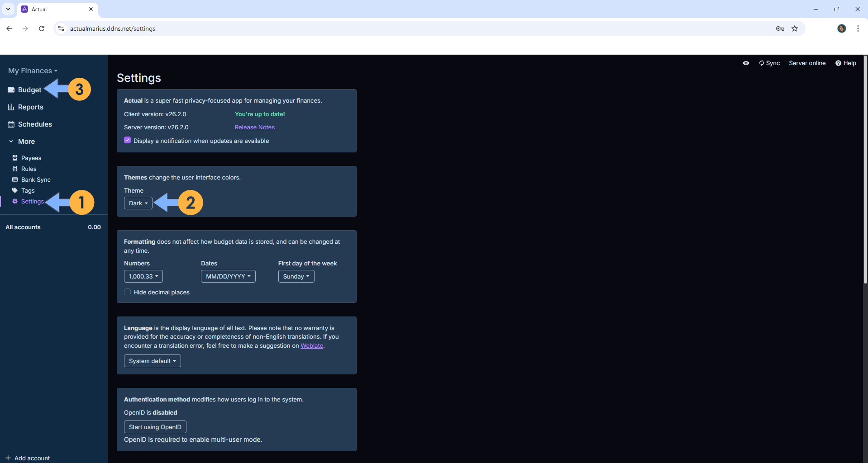Enable Hide decimal places checkbox
The image size is (868, 463).
point(128,292)
